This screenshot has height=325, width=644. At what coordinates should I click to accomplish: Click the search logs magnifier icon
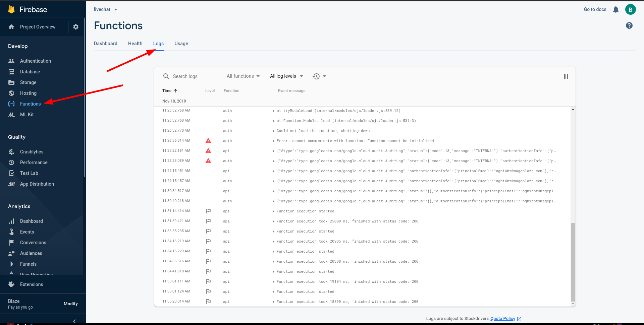click(x=166, y=76)
